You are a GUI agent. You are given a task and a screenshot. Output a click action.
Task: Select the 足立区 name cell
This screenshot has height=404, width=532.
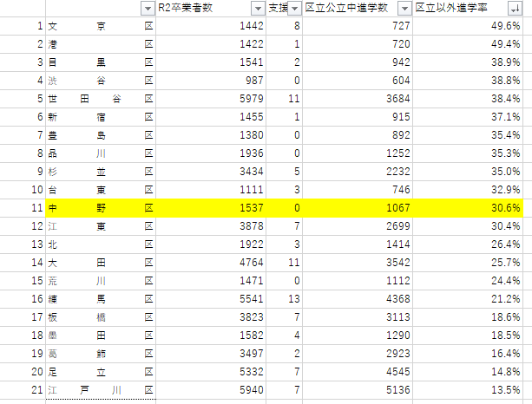pyautogui.click(x=101, y=372)
